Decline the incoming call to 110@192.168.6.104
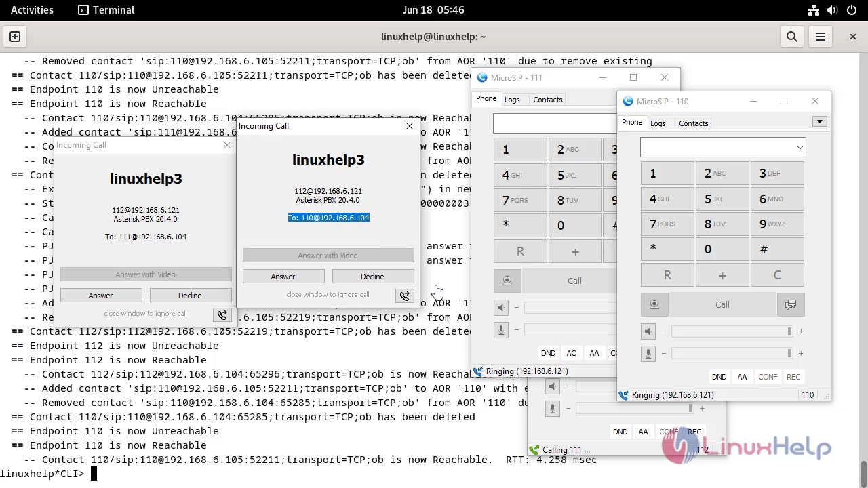Screen dimensions: 868x488 (372, 277)
